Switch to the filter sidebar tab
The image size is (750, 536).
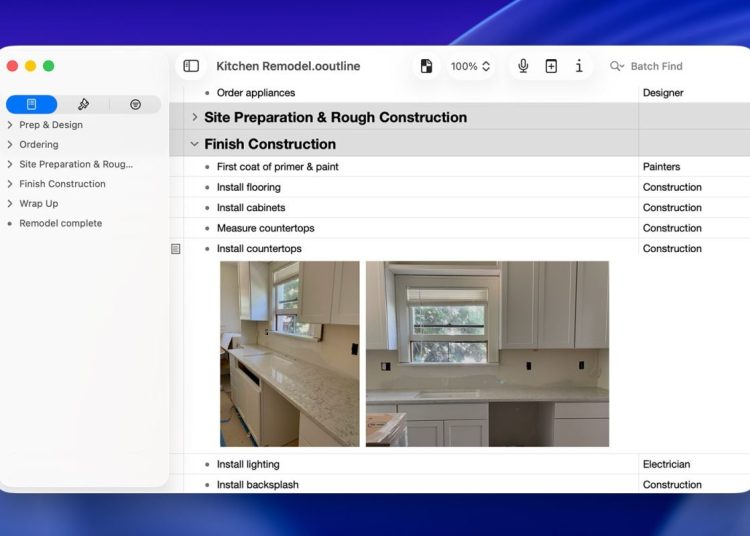(x=135, y=104)
